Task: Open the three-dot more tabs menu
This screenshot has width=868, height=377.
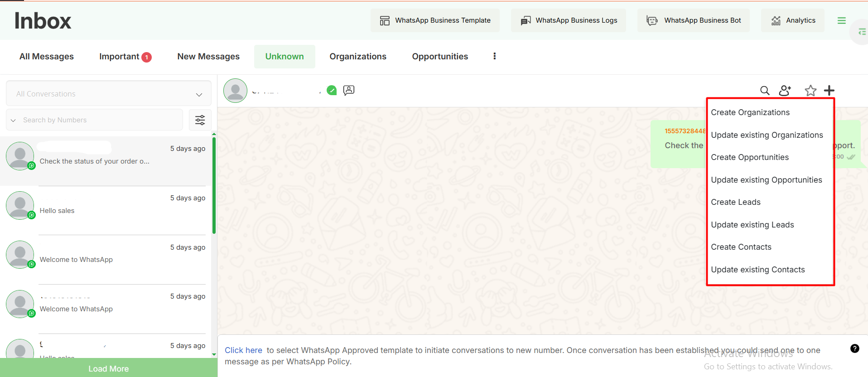Action: point(494,56)
